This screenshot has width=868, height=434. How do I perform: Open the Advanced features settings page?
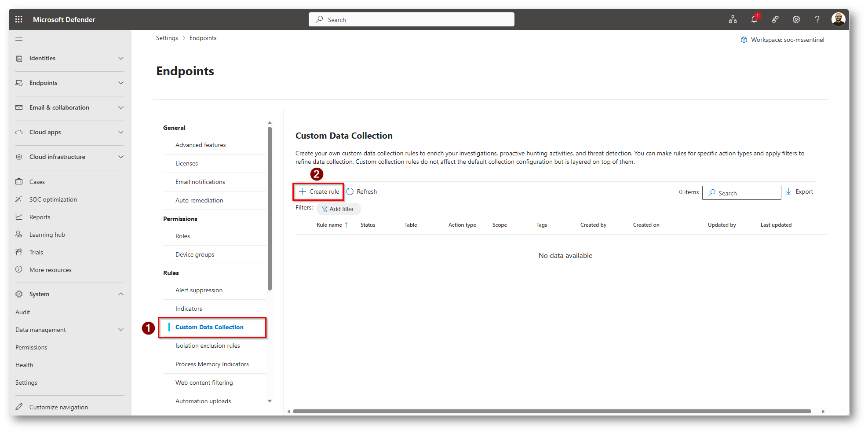[201, 145]
